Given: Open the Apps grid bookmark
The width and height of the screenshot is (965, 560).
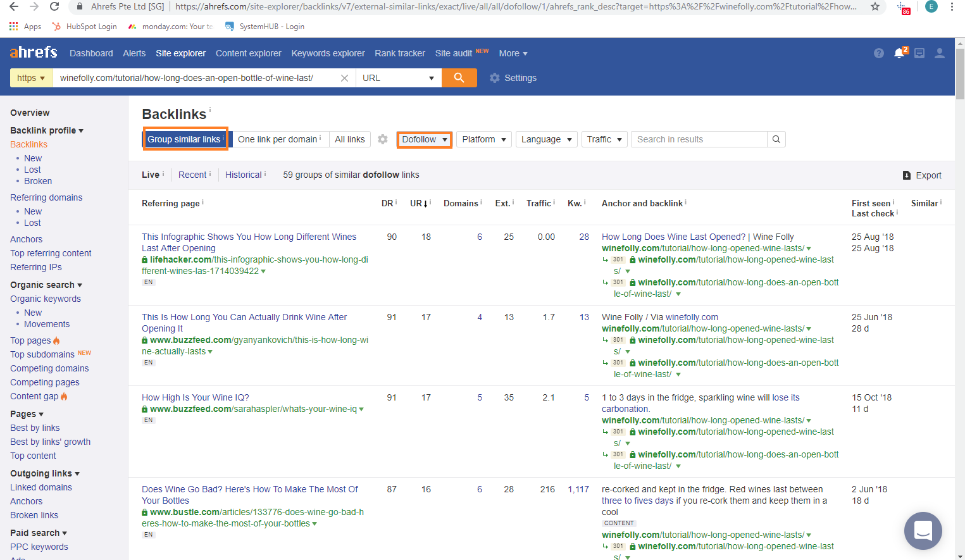Looking at the screenshot, I should (x=25, y=27).
